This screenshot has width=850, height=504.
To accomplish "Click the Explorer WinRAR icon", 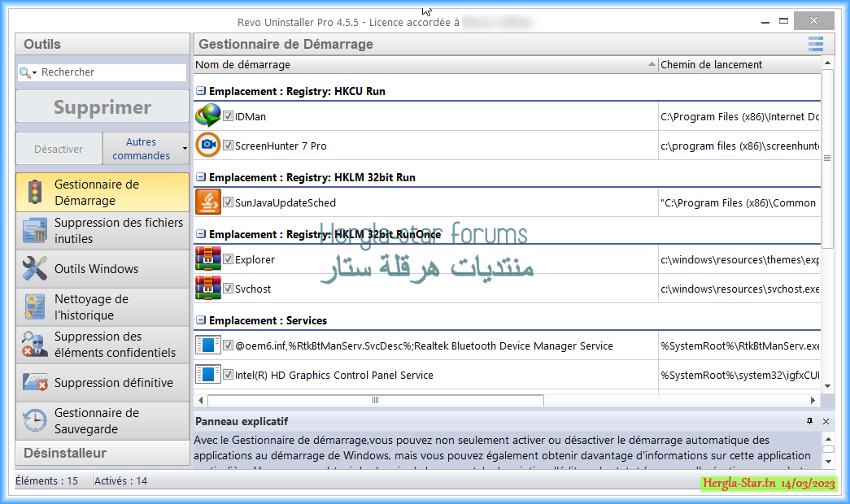I will click(x=208, y=259).
